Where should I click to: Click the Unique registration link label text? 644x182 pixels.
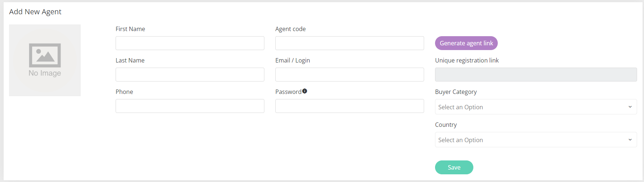coord(466,60)
